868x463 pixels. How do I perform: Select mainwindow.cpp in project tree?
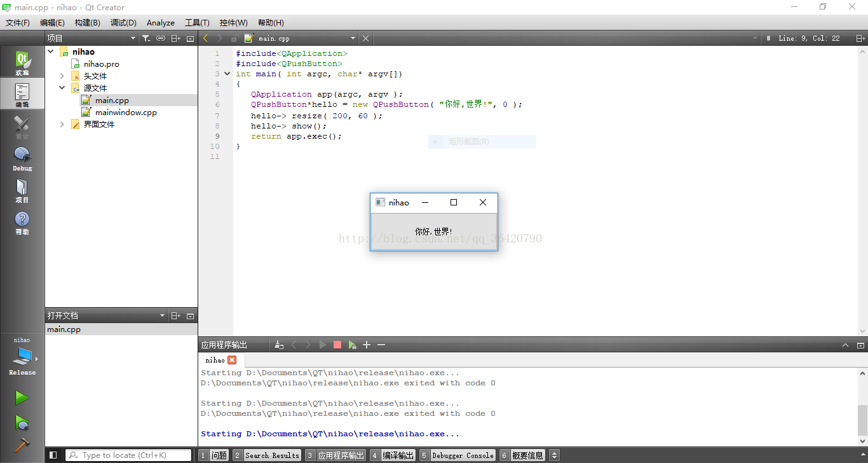(126, 112)
